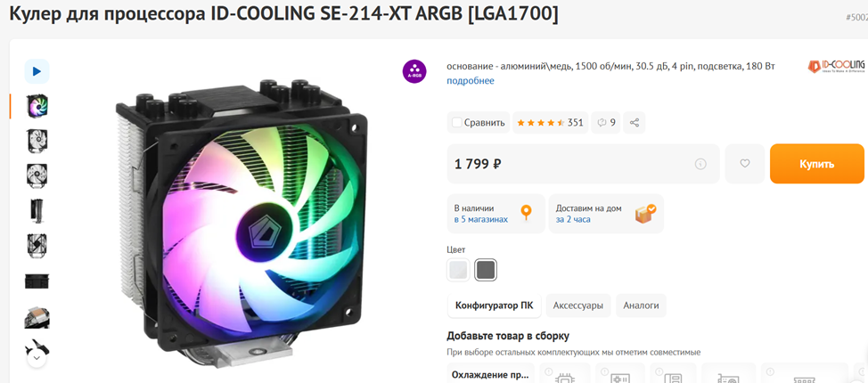The image size is (868, 383).
Task: Tick the Сравнить checkbox
Action: [x=456, y=122]
